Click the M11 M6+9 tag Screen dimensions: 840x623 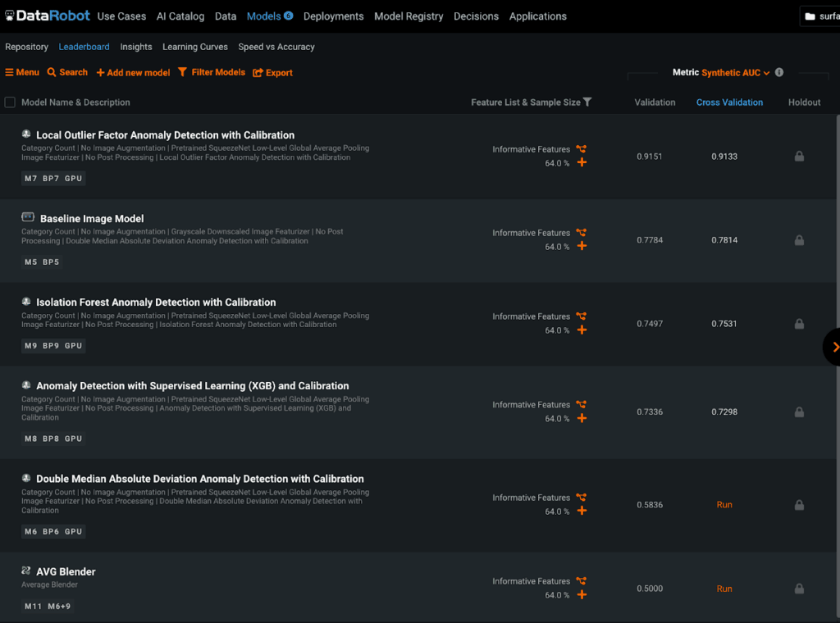tap(48, 606)
